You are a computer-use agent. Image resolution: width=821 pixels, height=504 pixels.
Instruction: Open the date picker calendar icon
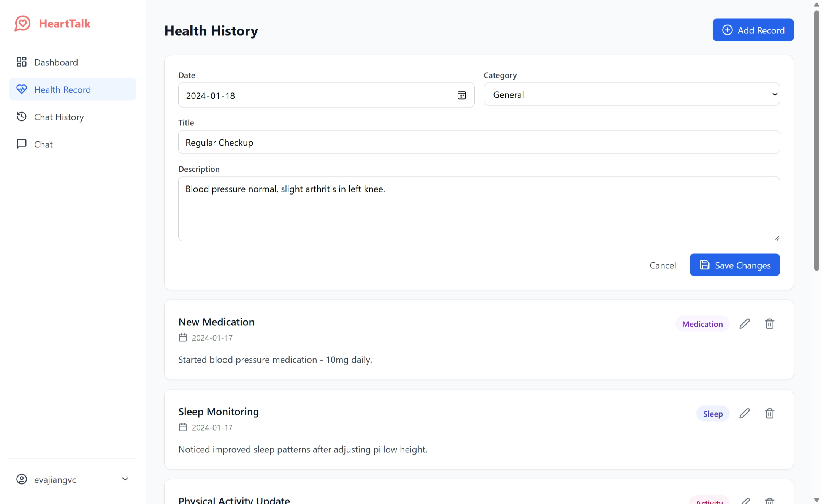[461, 95]
